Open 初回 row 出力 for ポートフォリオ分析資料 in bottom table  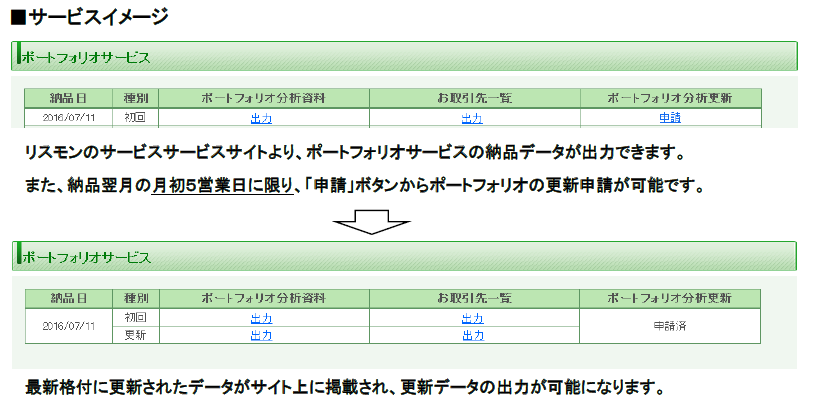tap(261, 318)
